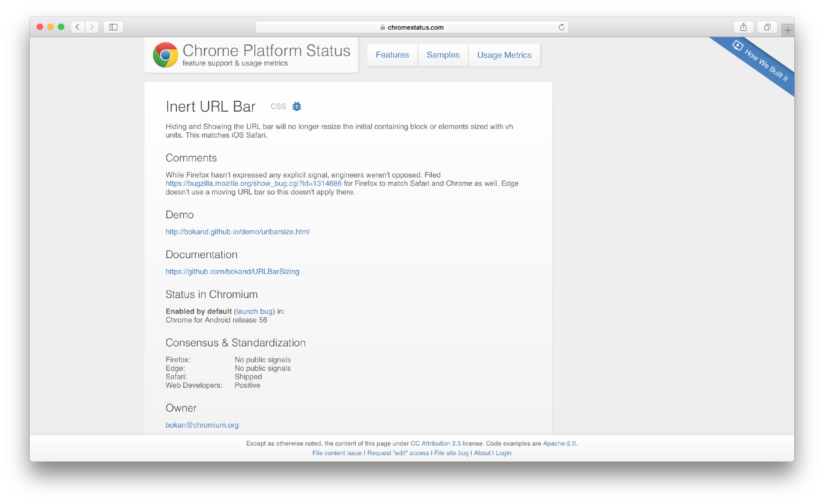The image size is (824, 504).
Task: Click the CSS category label
Action: 278,106
